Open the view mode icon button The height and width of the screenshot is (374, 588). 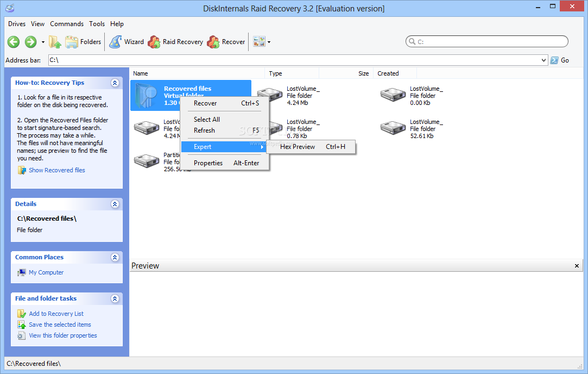click(x=259, y=42)
